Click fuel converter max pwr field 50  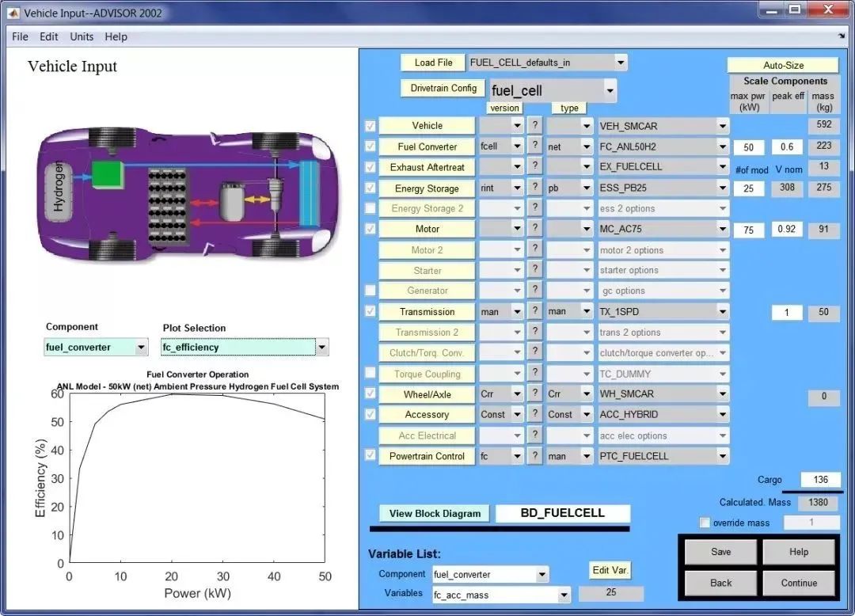point(748,147)
